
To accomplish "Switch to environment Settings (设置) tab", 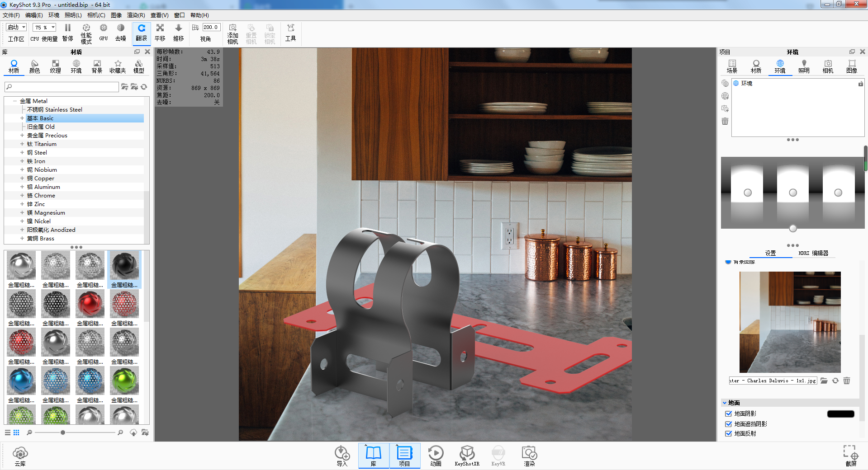I will [770, 253].
